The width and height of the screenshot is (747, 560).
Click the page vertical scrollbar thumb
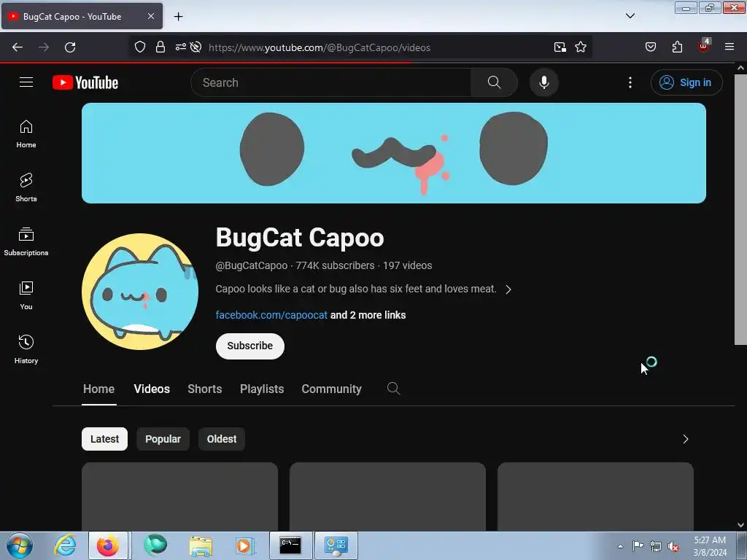[740, 209]
